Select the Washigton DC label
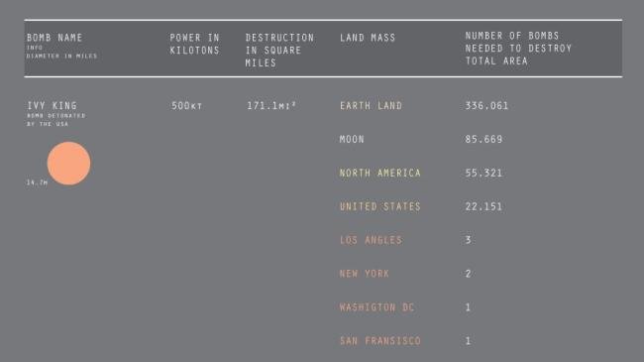 pos(377,307)
